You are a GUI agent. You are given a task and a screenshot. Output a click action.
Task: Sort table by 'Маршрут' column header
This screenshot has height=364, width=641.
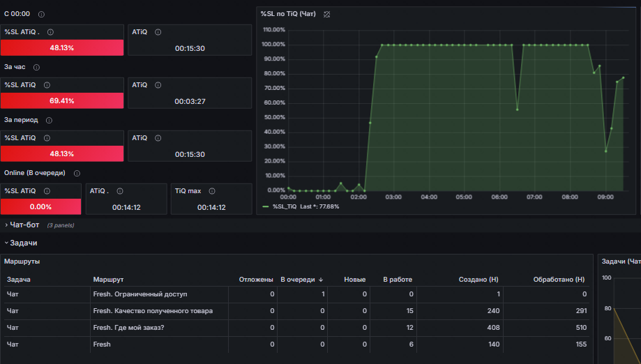108,280
